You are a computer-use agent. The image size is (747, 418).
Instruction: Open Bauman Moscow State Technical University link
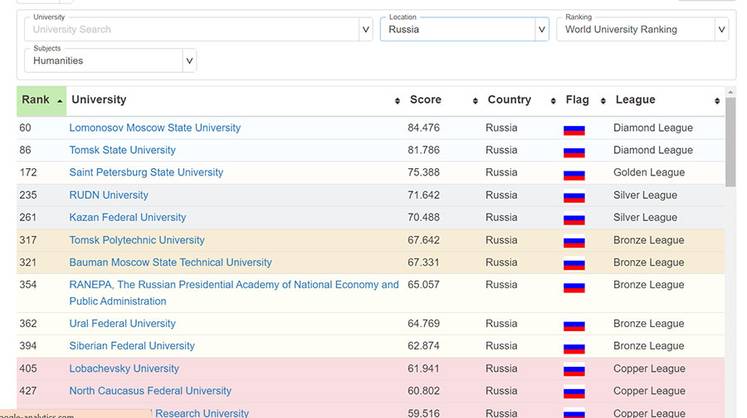coord(171,263)
